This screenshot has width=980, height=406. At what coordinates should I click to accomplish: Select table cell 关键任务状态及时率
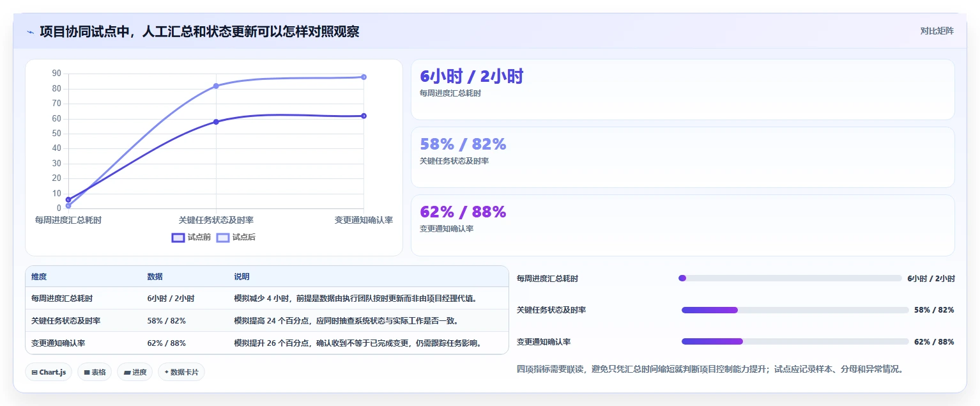click(66, 321)
